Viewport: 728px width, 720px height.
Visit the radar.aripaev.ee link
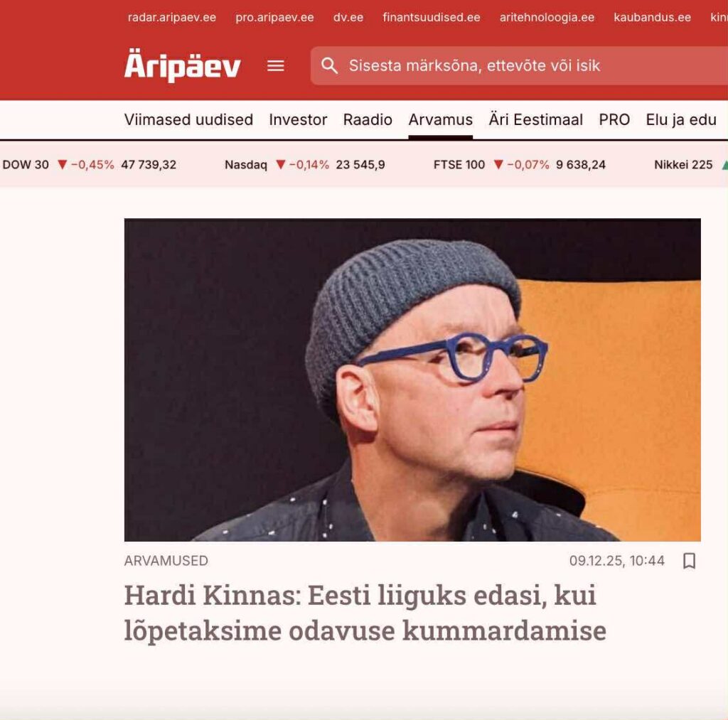coord(172,18)
